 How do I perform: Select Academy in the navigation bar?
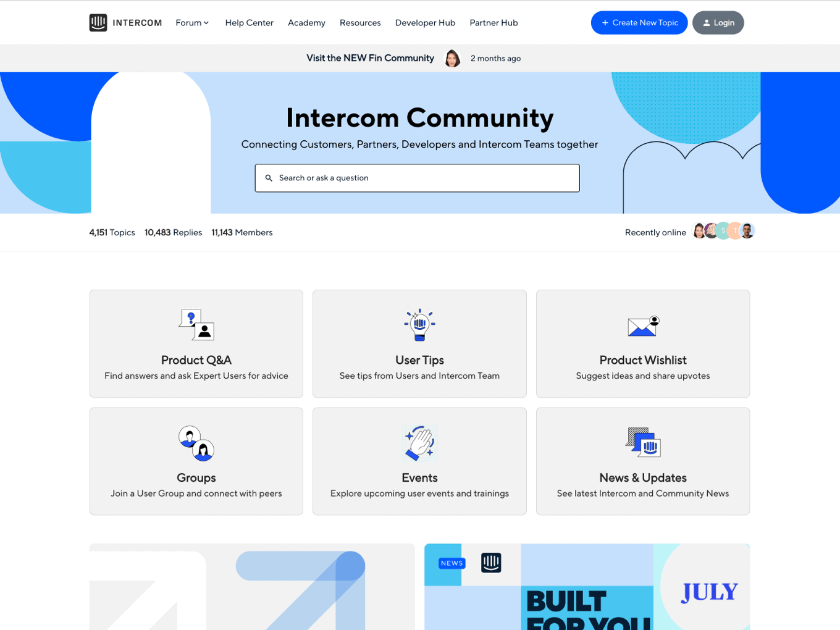[306, 22]
